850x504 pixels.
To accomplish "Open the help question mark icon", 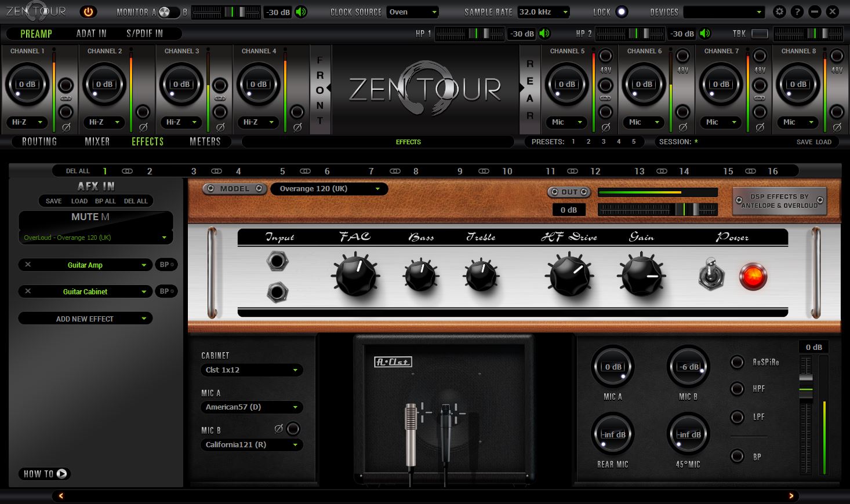I will [x=797, y=12].
